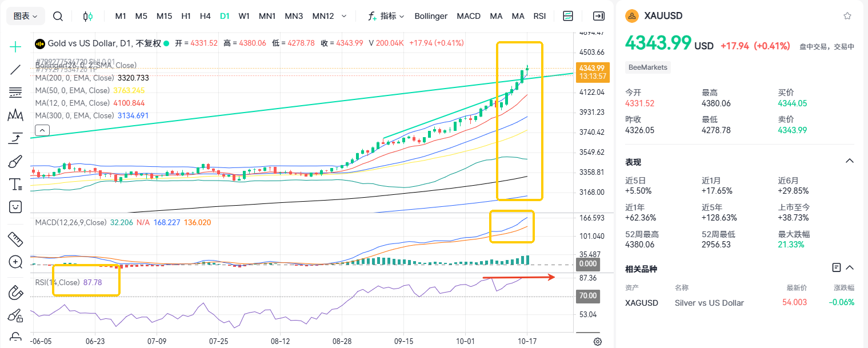Collapse the indicator legend list arrow
This screenshot has height=348, width=868.
click(x=42, y=131)
